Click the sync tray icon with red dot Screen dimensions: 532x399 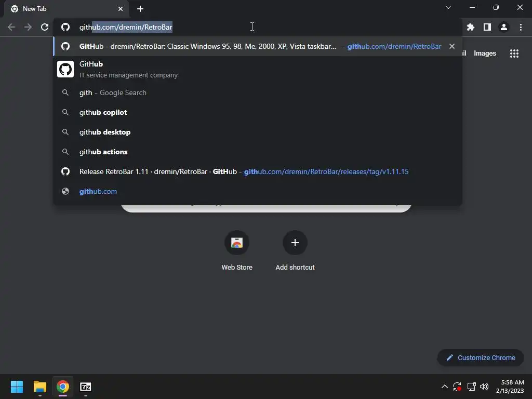(x=457, y=387)
